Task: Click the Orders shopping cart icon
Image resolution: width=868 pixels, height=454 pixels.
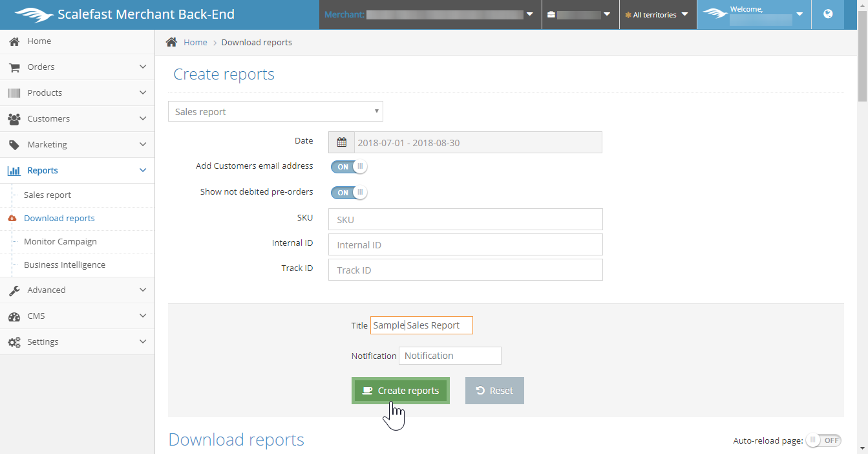Action: 14,67
